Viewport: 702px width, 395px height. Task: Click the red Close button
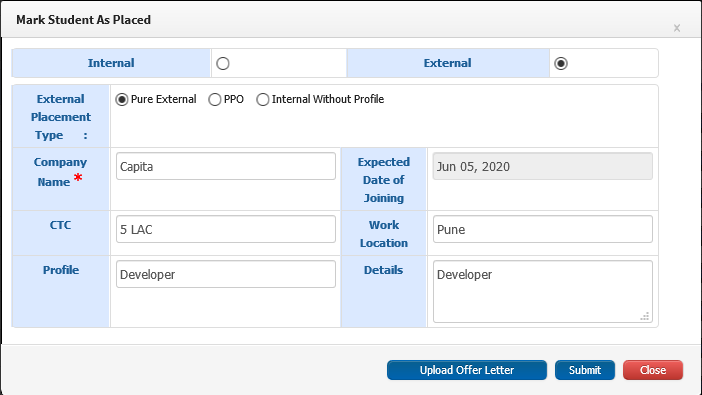(x=653, y=370)
